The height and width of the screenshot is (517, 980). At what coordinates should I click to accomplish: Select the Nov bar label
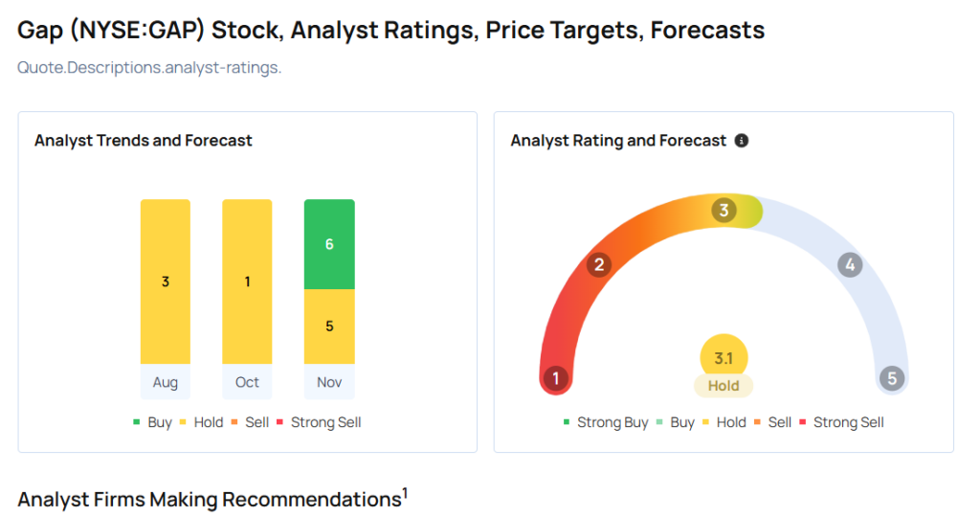[x=329, y=382]
